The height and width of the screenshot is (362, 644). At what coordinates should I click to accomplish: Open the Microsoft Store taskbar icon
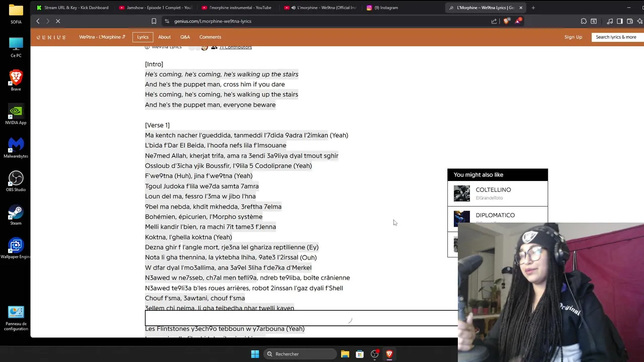click(360, 354)
